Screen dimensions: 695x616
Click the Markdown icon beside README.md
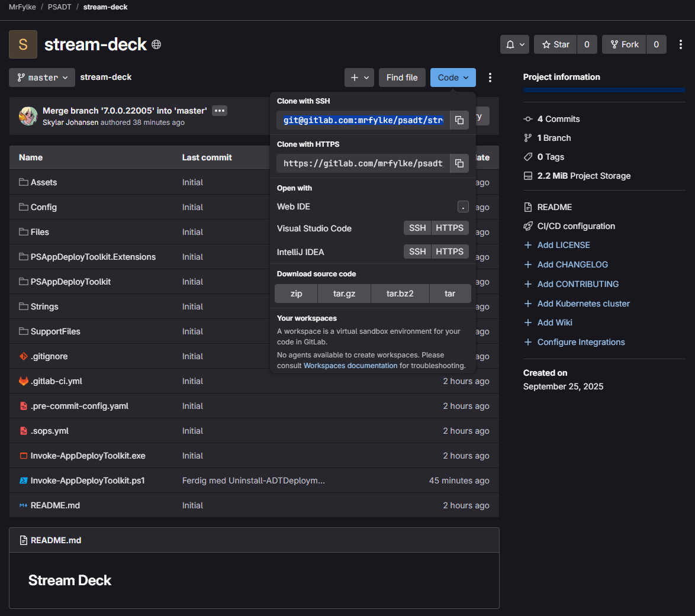[24, 505]
